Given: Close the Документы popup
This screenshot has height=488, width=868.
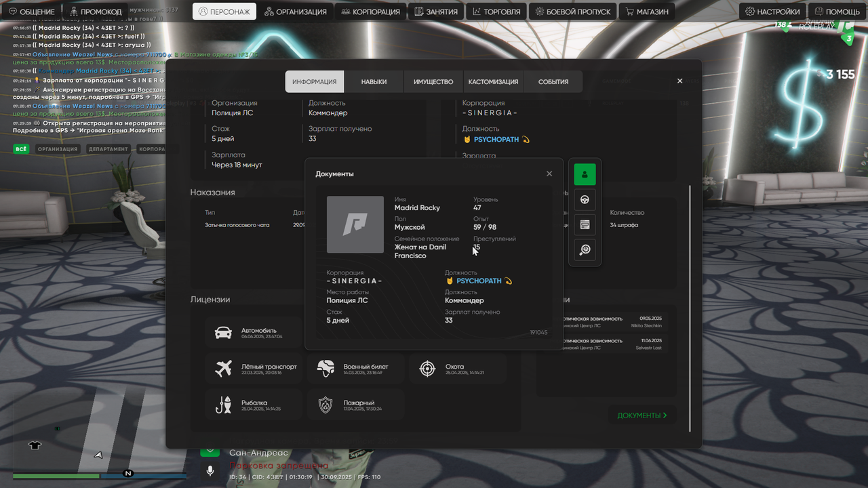Looking at the screenshot, I should [x=549, y=174].
